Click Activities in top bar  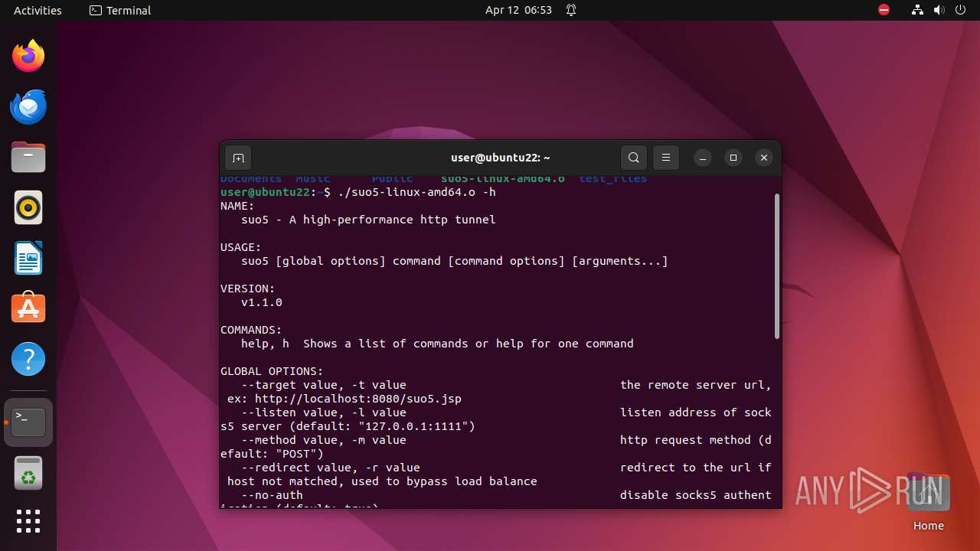[x=38, y=10]
